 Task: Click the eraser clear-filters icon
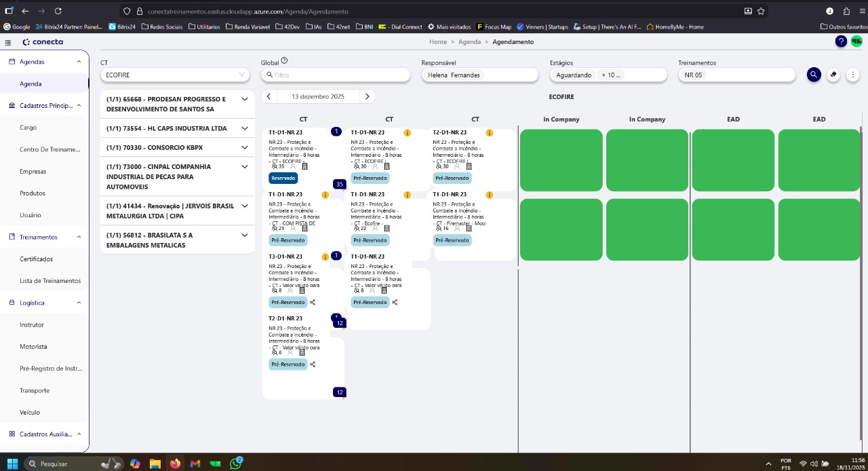pos(833,75)
